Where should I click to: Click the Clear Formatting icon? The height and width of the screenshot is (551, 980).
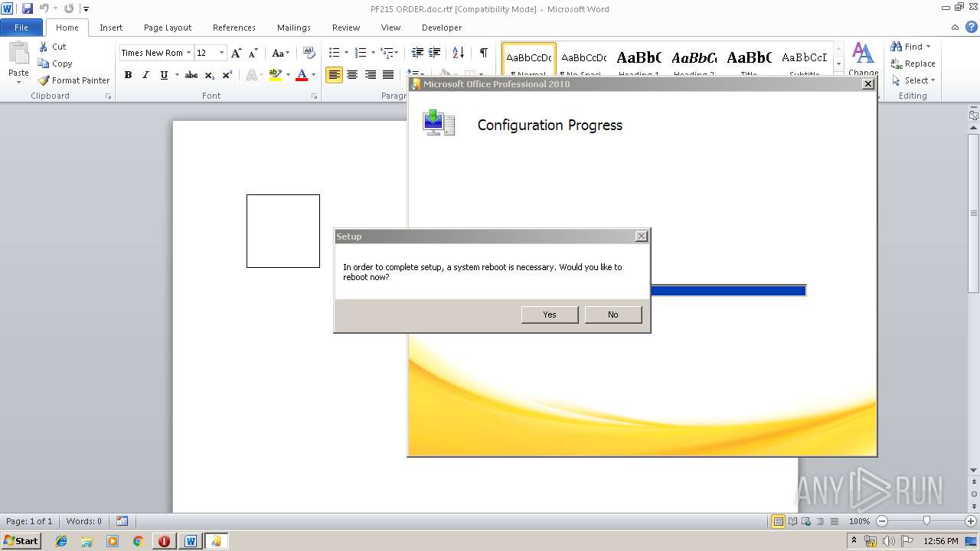click(309, 53)
